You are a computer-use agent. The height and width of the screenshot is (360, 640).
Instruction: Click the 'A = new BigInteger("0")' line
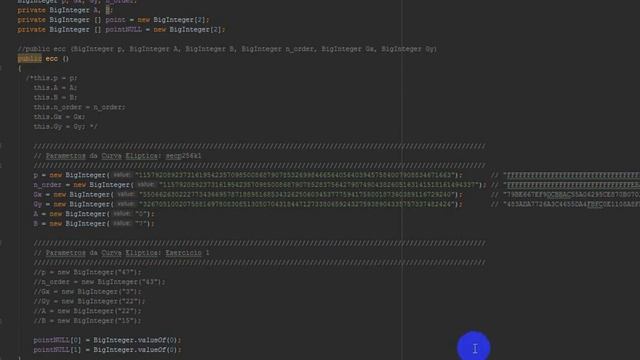point(94,214)
